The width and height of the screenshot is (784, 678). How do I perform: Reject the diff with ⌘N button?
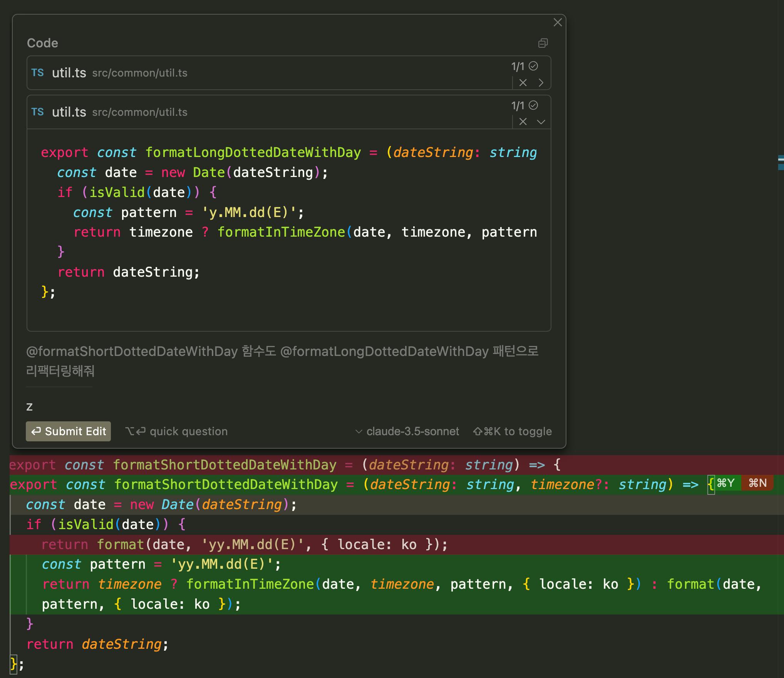757,483
